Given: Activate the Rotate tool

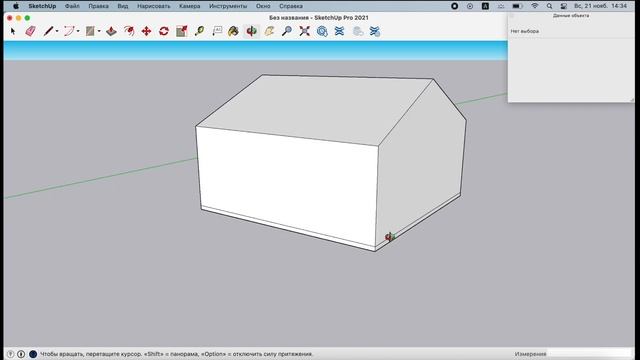Looking at the screenshot, I should coord(164,31).
